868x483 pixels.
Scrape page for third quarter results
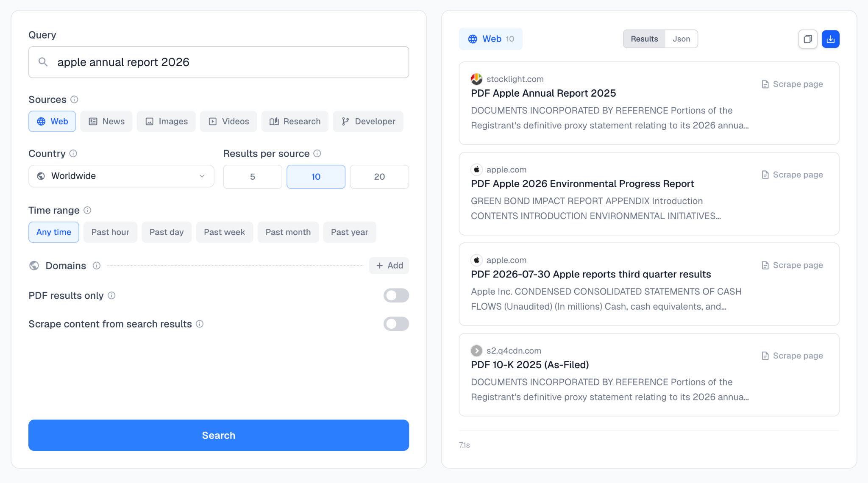coord(792,265)
